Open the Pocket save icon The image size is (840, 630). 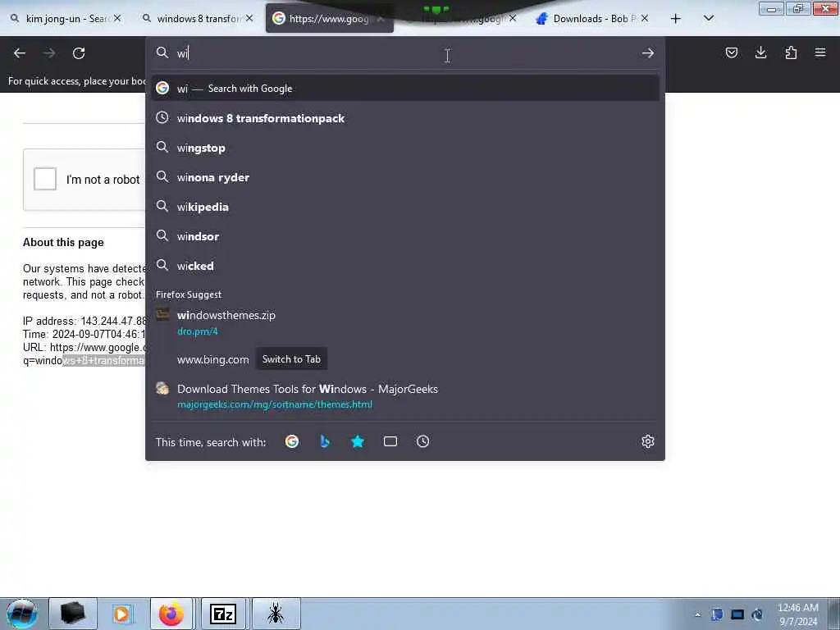pos(731,52)
